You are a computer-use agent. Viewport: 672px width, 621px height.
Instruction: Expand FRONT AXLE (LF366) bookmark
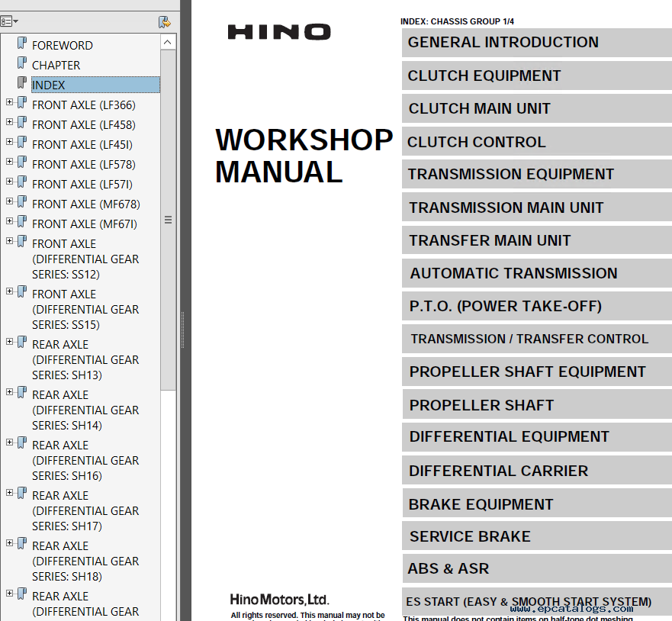click(x=9, y=102)
